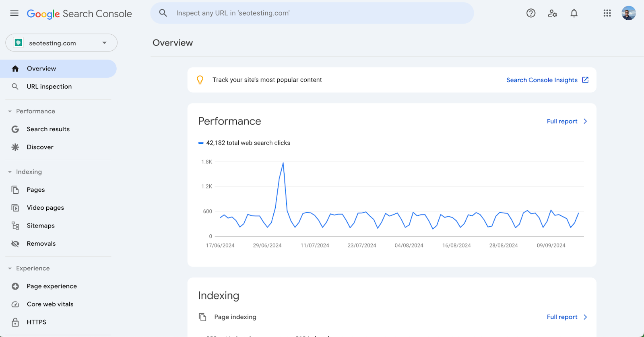
Task: Go to Discover report
Action: pos(58,147)
